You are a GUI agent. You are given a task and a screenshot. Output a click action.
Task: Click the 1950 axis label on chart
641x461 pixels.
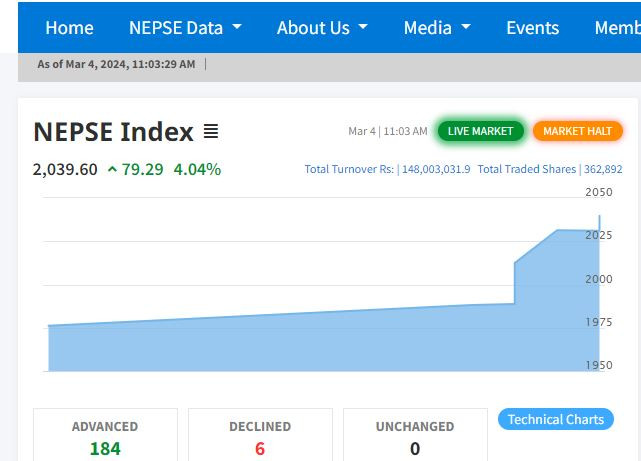coord(599,365)
